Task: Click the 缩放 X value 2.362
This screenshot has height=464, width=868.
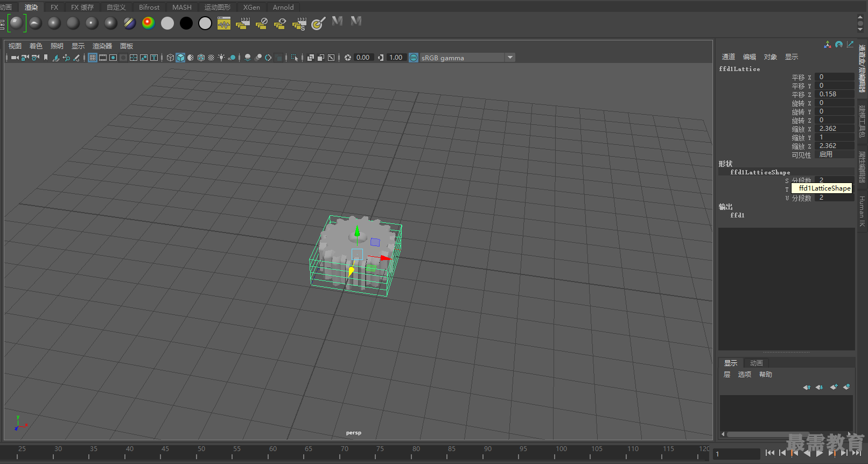Action: click(x=835, y=129)
